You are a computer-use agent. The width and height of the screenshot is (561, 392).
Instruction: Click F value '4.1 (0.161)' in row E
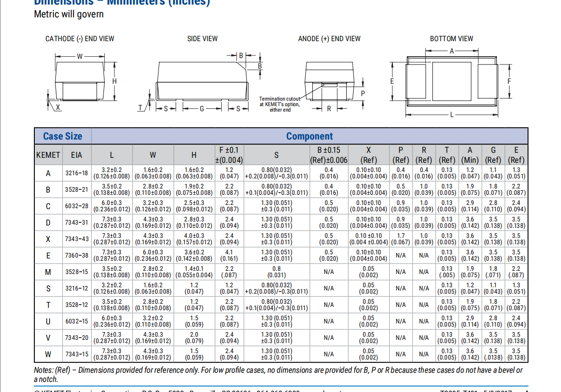coord(229,256)
